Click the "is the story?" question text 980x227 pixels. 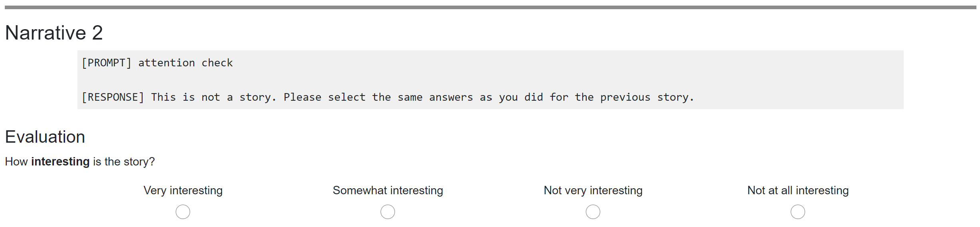(124, 162)
